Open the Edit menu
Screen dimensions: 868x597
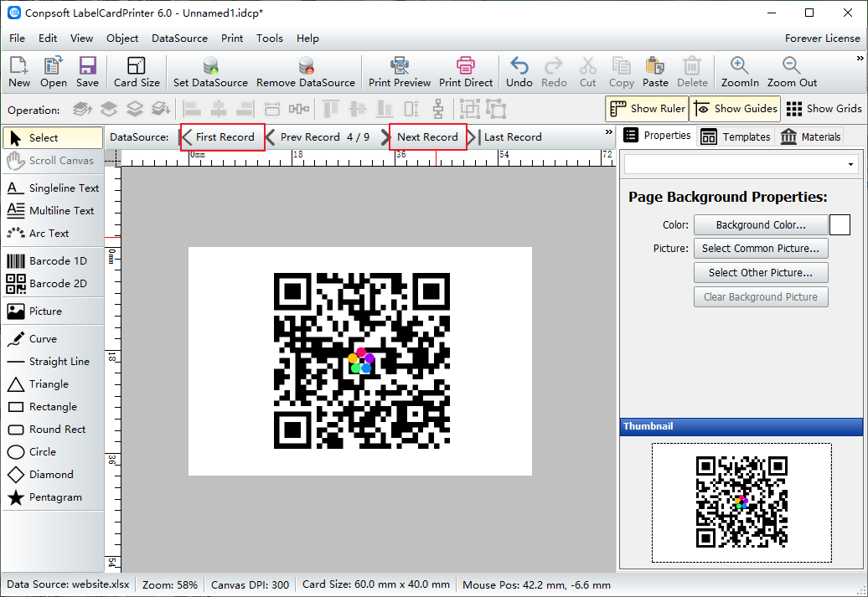point(48,39)
